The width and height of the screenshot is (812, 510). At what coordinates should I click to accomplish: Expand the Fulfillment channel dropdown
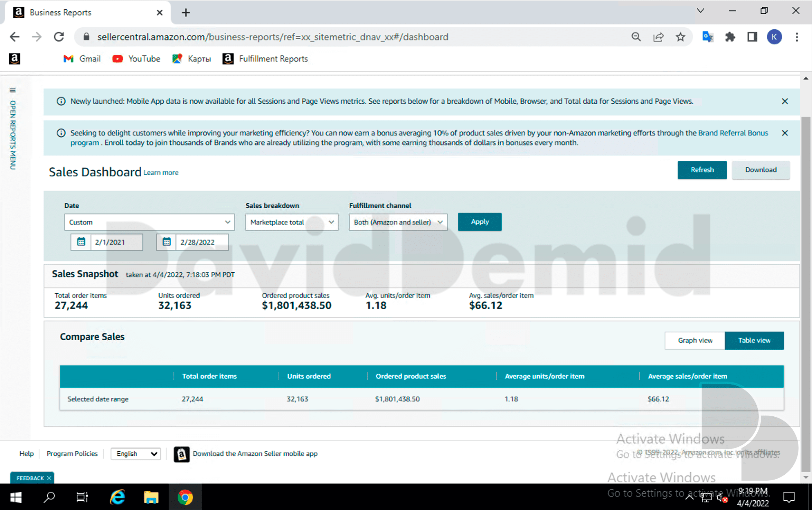(x=398, y=222)
